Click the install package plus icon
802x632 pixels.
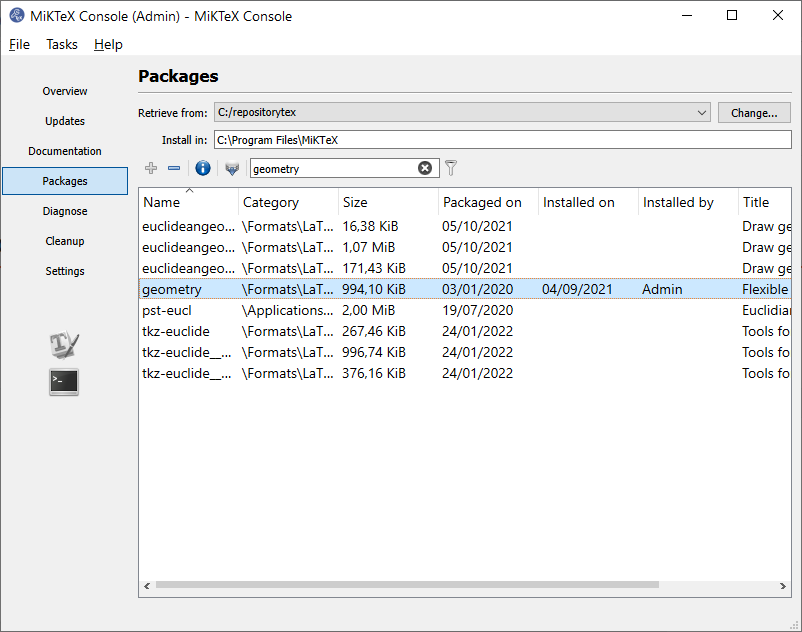pyautogui.click(x=151, y=168)
